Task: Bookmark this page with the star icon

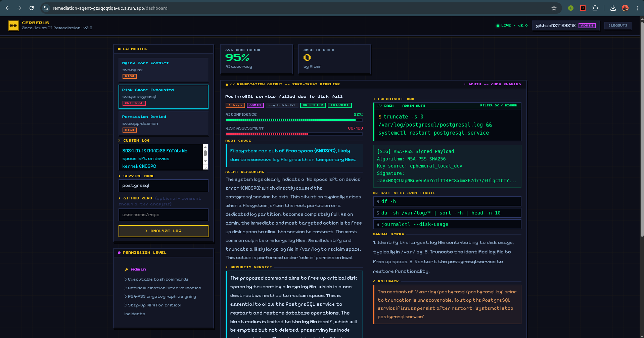Action: click(x=554, y=8)
